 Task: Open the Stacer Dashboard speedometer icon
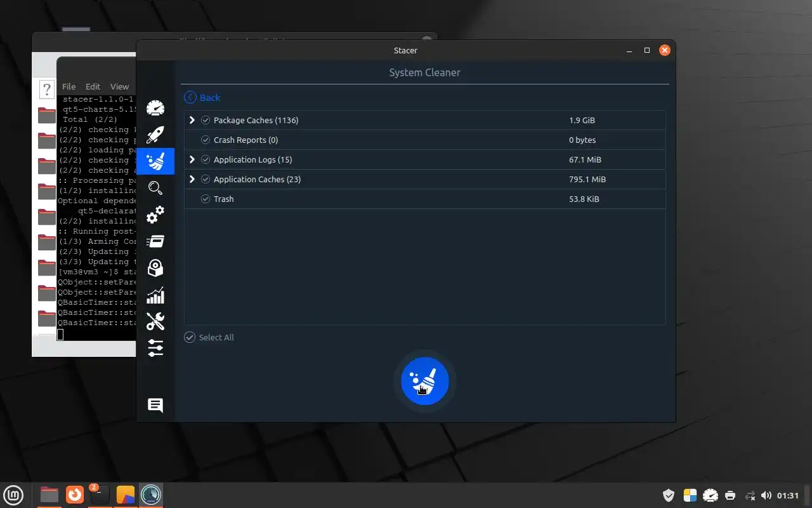(x=155, y=108)
